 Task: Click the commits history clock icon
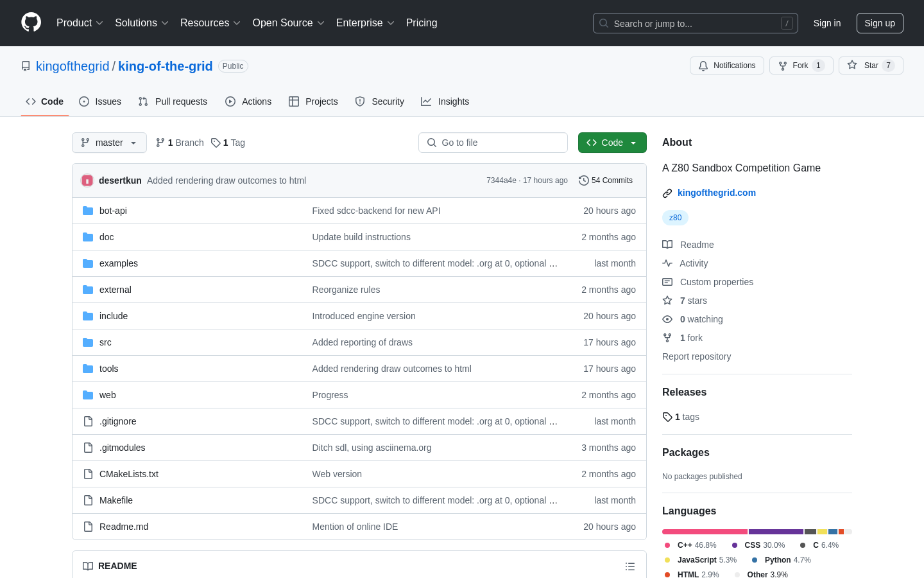tap(583, 180)
